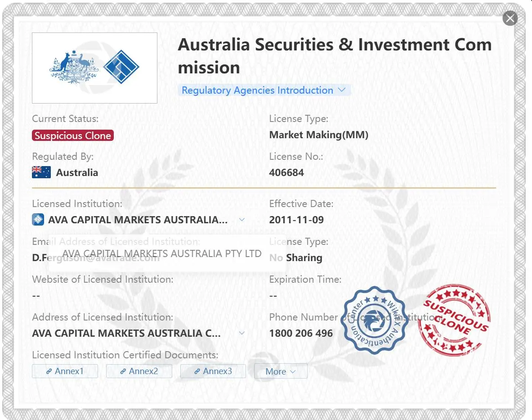Image resolution: width=532 pixels, height=420 pixels.
Task: Click the Australia Securities & Investment Commission title
Action: [x=335, y=56]
